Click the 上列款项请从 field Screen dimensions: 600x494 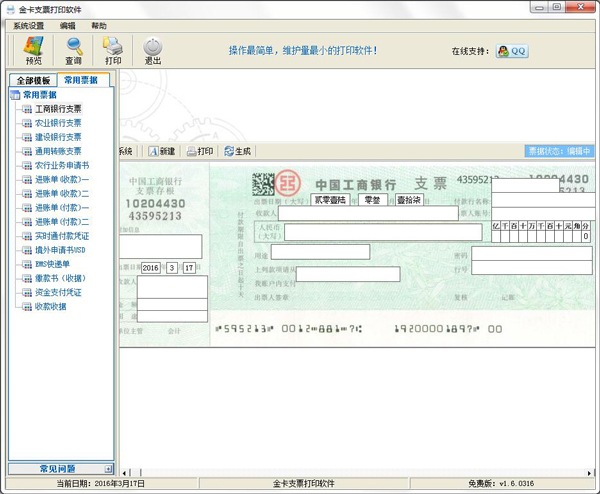click(348, 274)
